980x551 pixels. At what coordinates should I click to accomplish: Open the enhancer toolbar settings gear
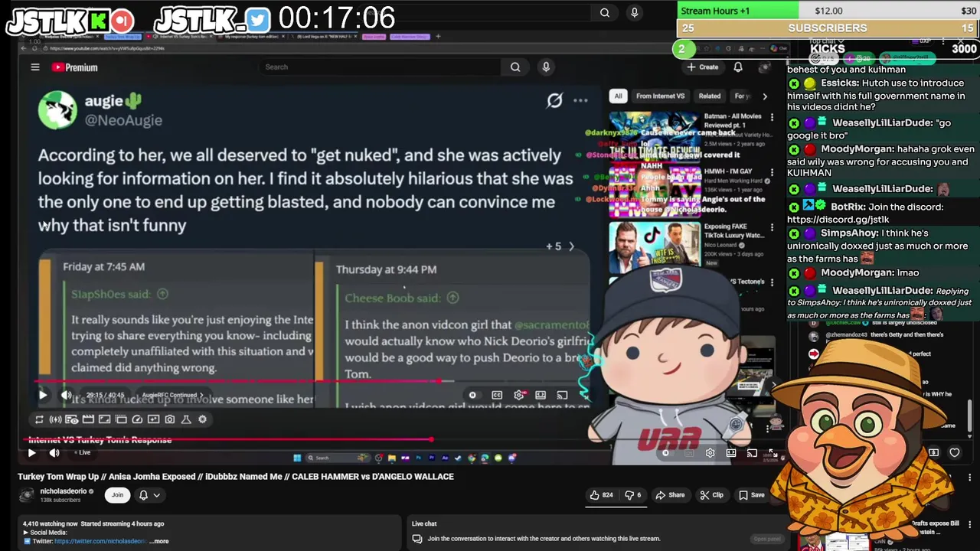(x=202, y=419)
